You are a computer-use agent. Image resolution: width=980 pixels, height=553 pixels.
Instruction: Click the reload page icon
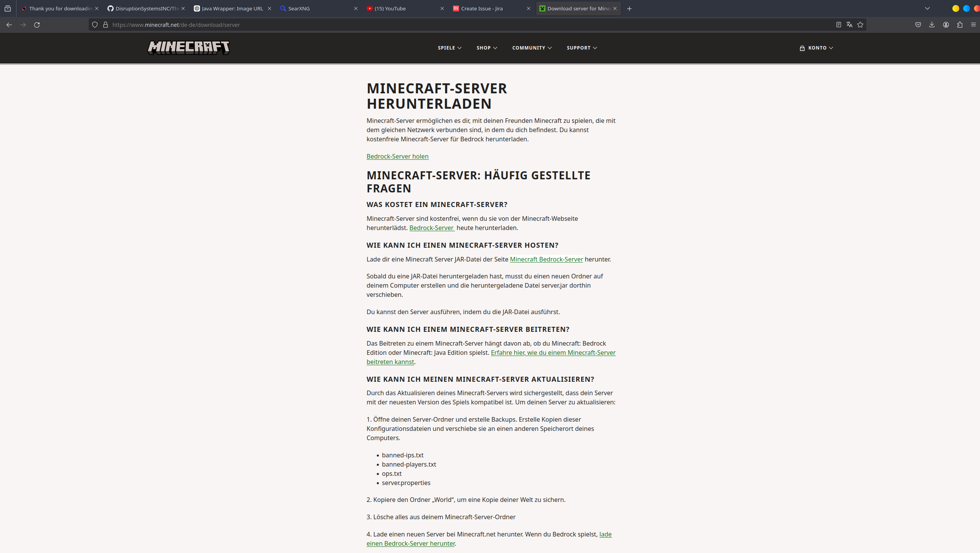(37, 25)
